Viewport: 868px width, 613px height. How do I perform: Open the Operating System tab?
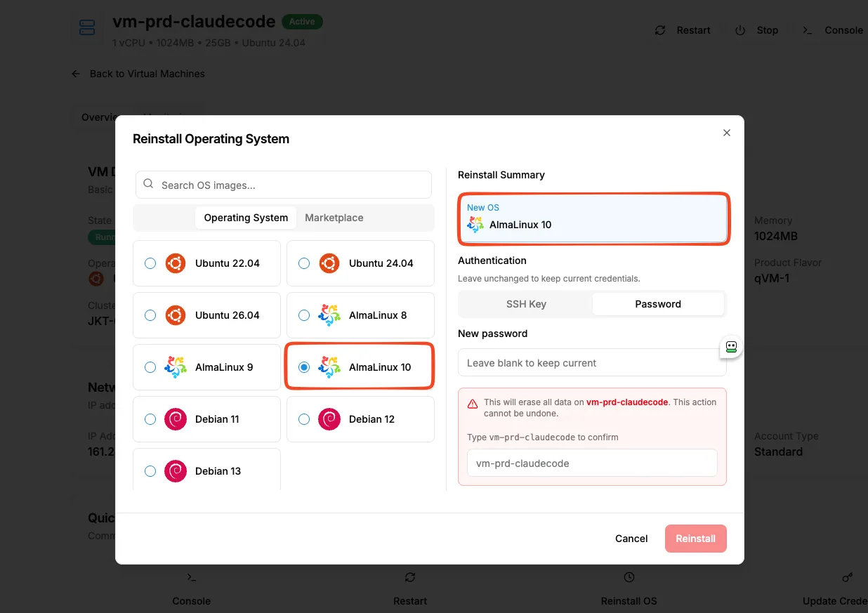(x=246, y=218)
